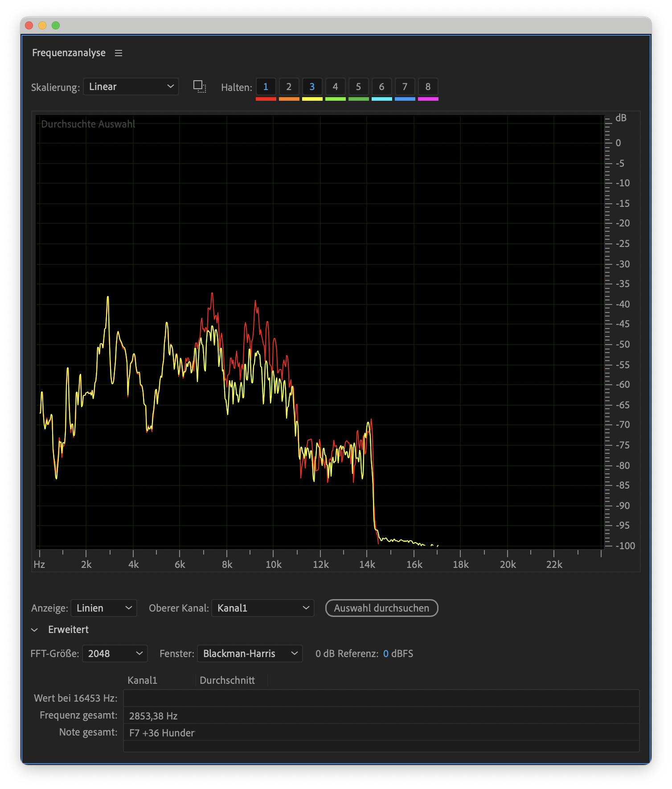This screenshot has height=789, width=672.
Task: Open the Frequenzanalyse panel hamburger menu
Action: point(119,53)
